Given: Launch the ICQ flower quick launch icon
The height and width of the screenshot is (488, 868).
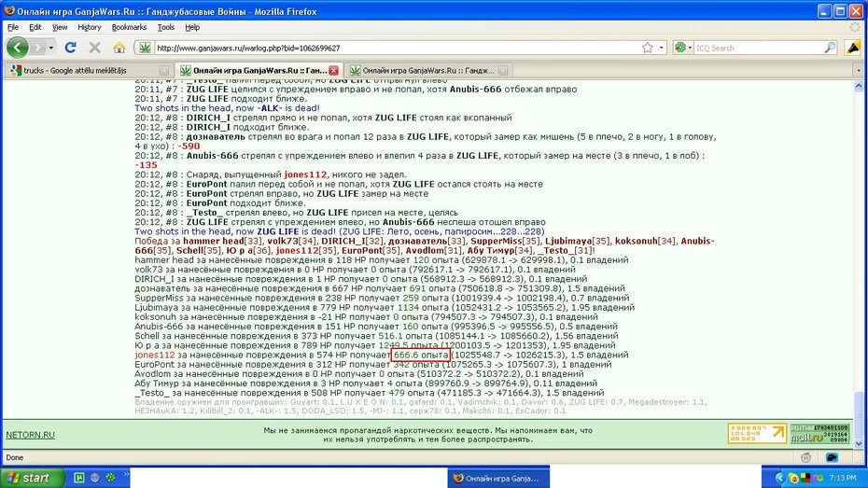Looking at the screenshot, I should (x=110, y=478).
